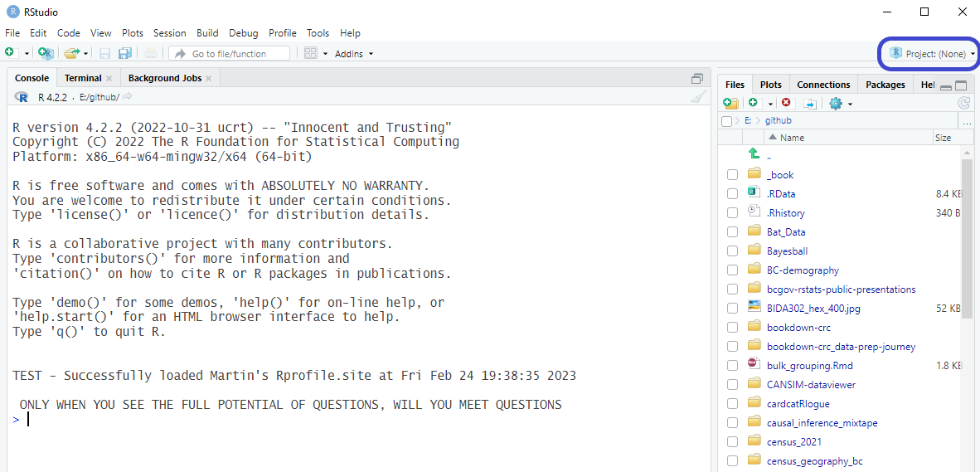Expand the Addins dropdown

click(354, 54)
